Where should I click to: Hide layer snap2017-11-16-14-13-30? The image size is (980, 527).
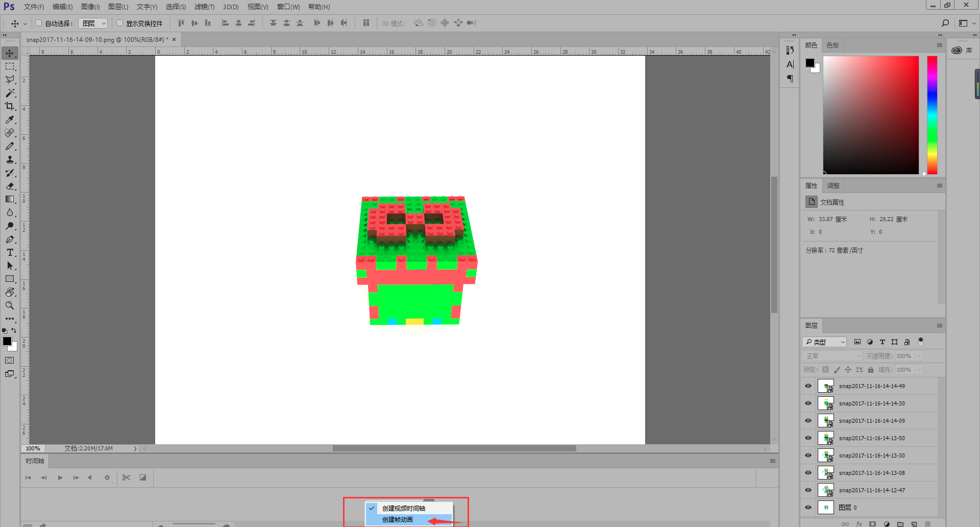[808, 456]
